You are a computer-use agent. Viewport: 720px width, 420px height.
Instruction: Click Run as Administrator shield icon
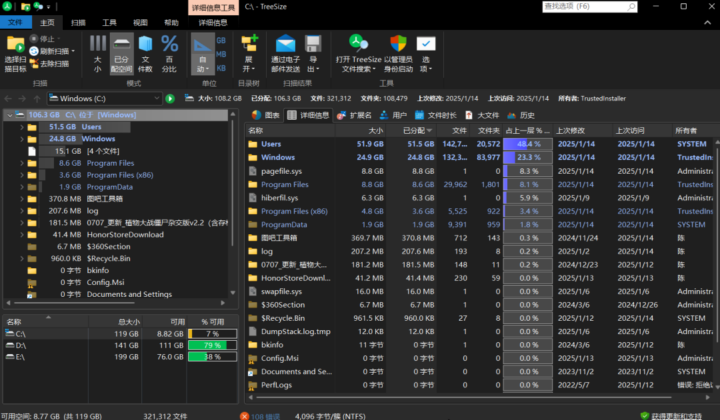[x=398, y=44]
